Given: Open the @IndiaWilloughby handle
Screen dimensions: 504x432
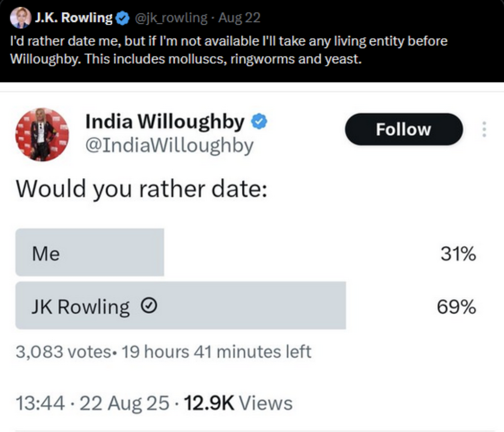Looking at the screenshot, I should [169, 146].
